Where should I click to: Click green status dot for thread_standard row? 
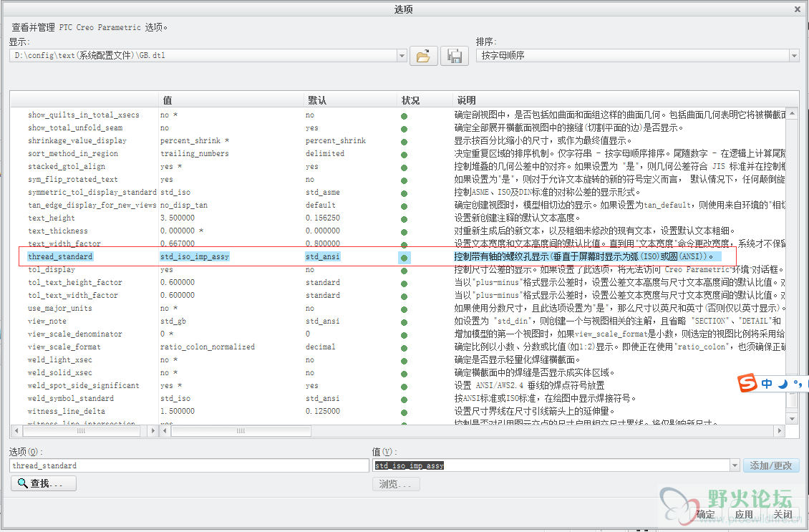pos(404,258)
